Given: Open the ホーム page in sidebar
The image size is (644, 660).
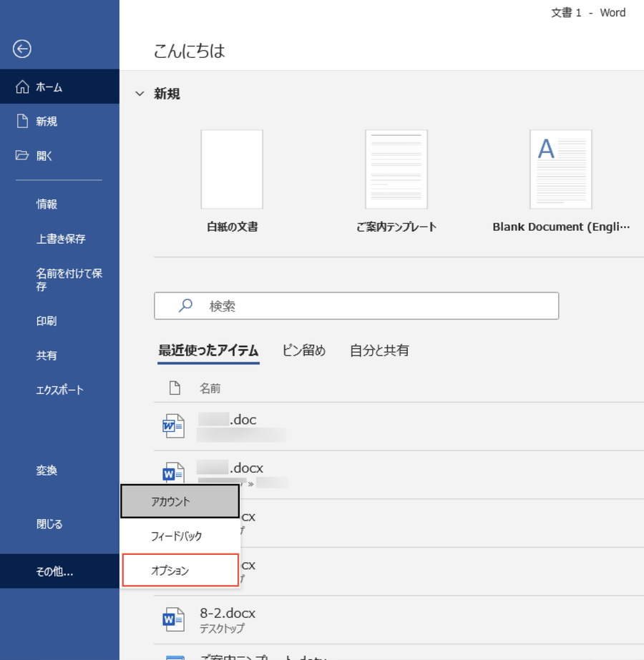Looking at the screenshot, I should [59, 87].
